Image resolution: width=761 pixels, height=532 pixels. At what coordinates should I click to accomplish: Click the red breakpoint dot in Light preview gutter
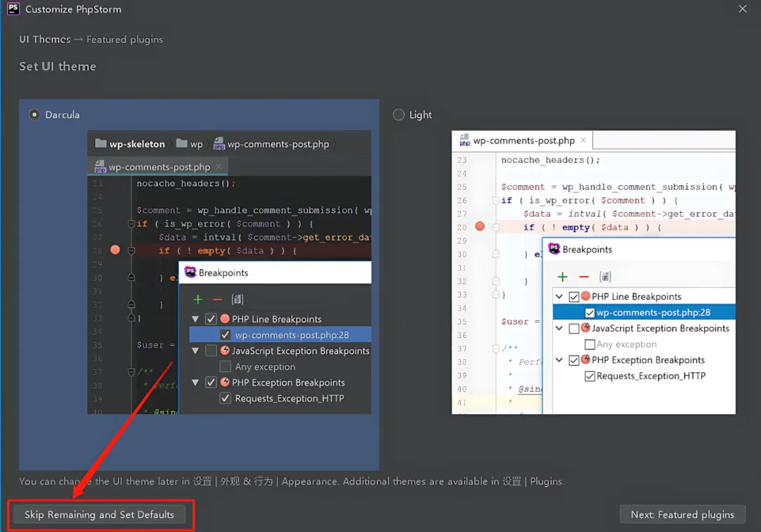(480, 226)
